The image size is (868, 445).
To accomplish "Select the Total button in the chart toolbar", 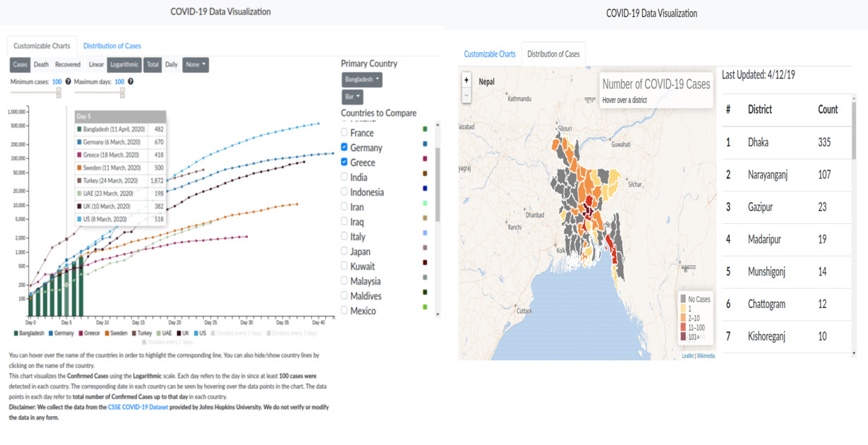I will point(152,64).
